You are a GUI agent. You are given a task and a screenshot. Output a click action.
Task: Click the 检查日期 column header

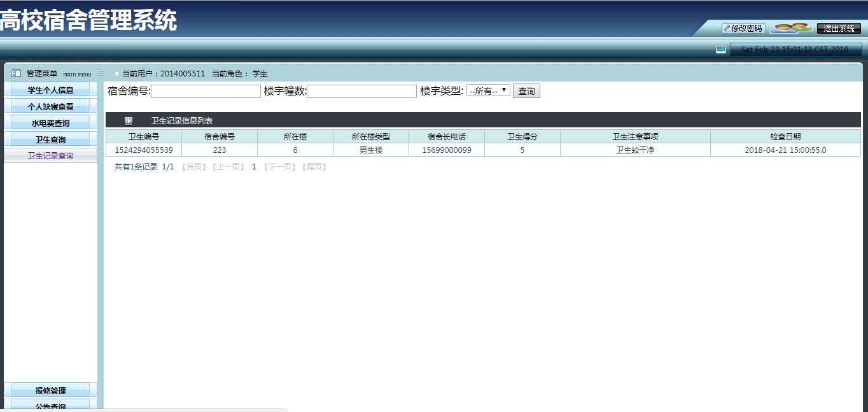pos(785,136)
